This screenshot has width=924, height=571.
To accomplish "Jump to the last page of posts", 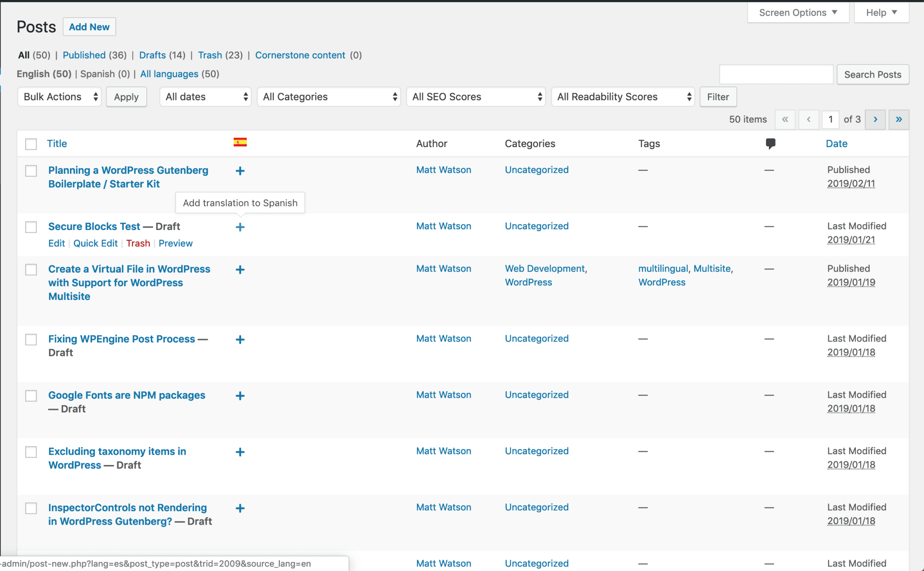I will 899,120.
